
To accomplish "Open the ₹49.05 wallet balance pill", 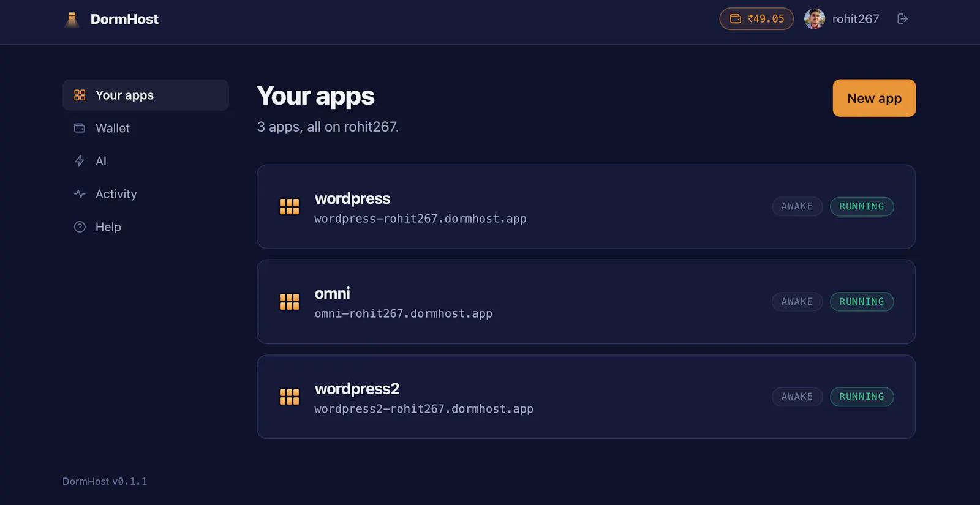I will [756, 19].
